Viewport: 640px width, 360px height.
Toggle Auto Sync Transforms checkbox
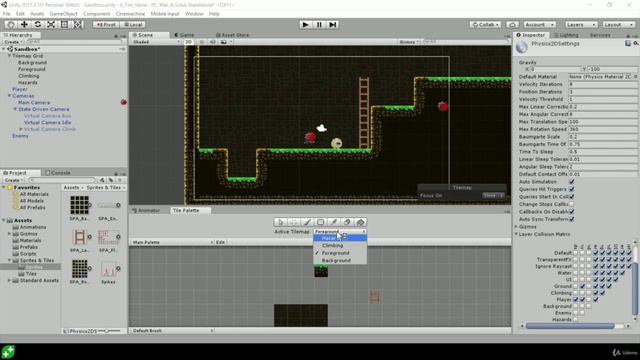coord(571,219)
